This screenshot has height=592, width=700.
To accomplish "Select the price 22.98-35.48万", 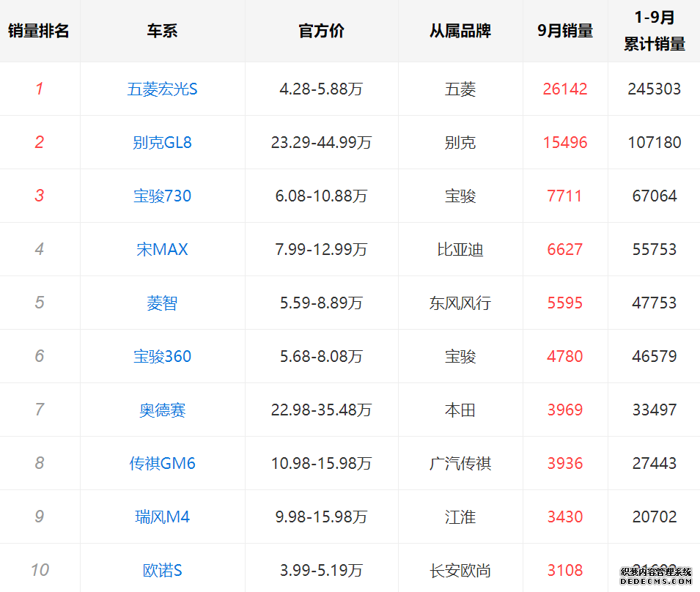I will coord(322,410).
